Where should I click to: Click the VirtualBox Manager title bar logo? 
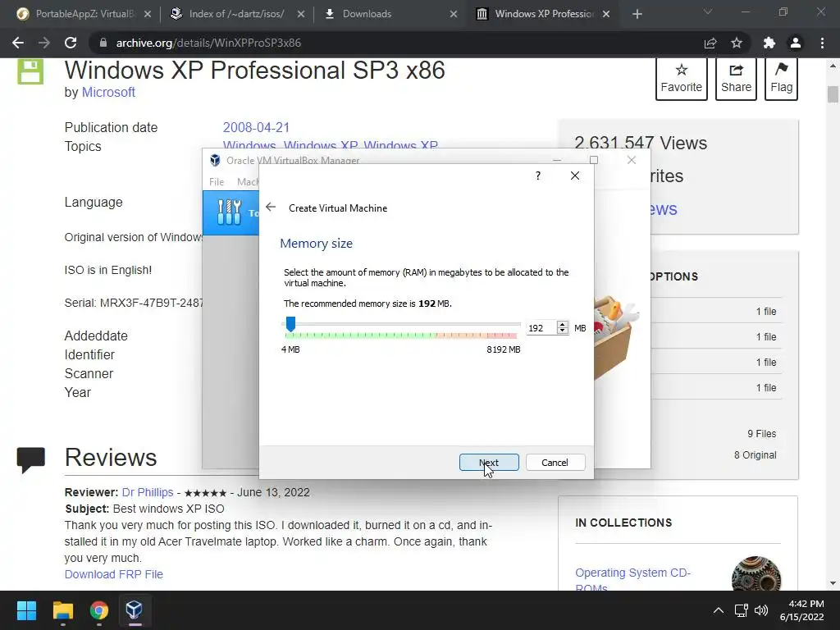215,160
